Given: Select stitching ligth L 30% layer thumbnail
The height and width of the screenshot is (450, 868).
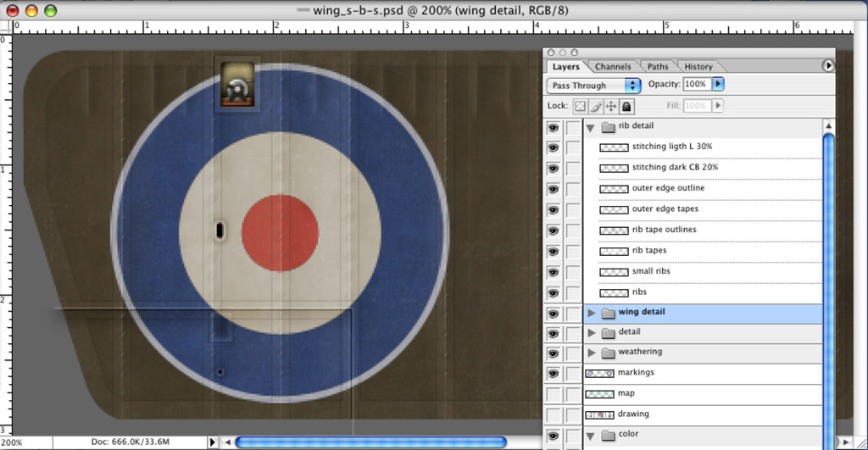Looking at the screenshot, I should pos(614,147).
